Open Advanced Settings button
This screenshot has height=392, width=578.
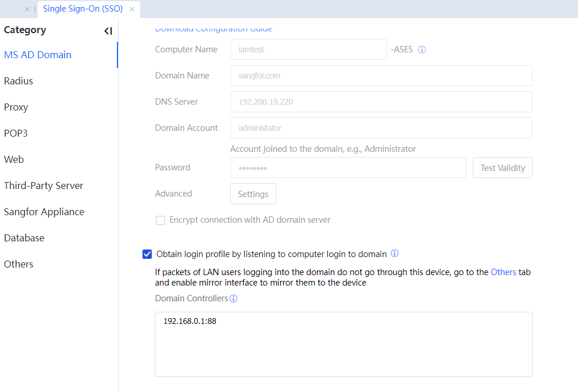253,194
